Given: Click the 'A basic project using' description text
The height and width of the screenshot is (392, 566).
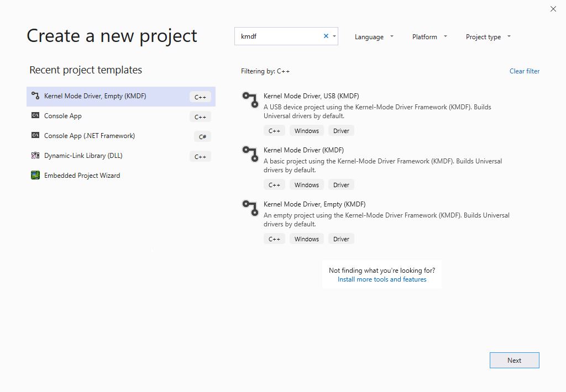Looking at the screenshot, I should (x=382, y=166).
